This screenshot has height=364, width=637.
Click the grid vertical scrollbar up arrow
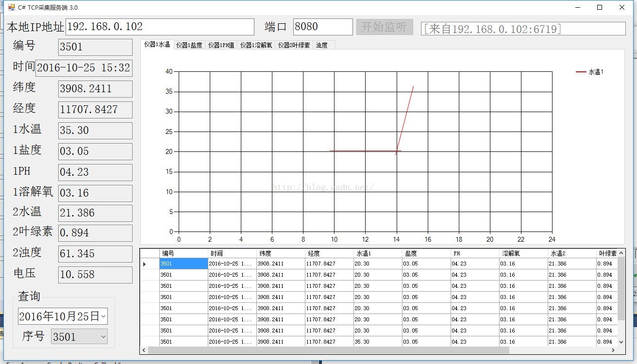click(x=621, y=253)
